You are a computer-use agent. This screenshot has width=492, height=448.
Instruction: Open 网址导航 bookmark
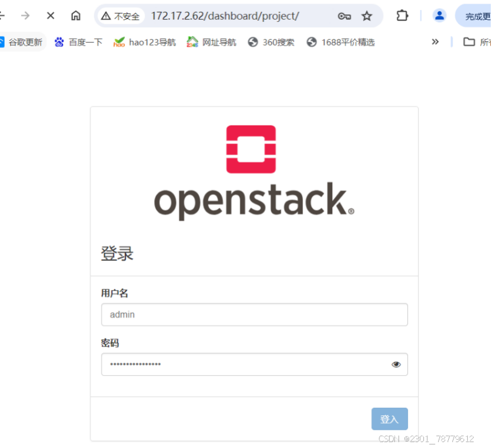click(x=211, y=42)
